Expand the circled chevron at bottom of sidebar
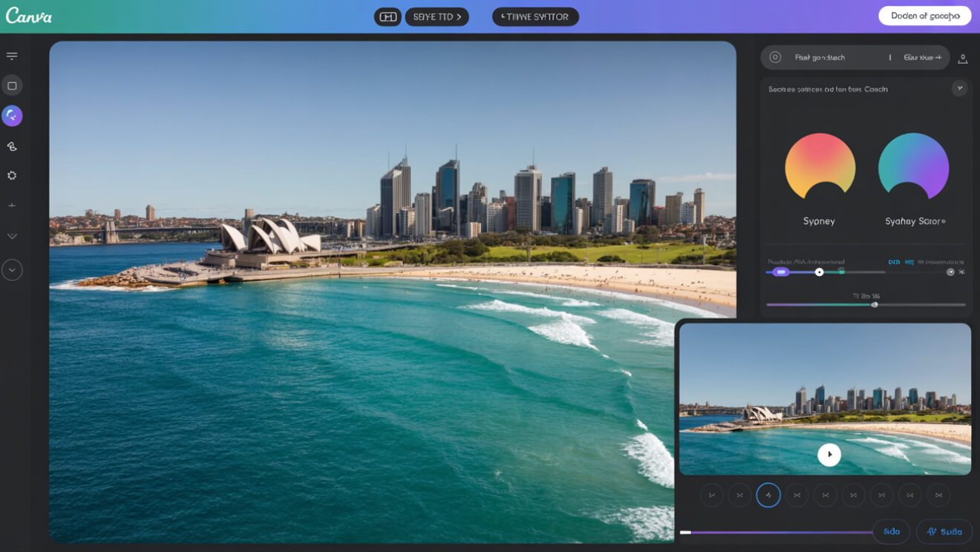Image resolution: width=980 pixels, height=552 pixels. click(x=12, y=270)
